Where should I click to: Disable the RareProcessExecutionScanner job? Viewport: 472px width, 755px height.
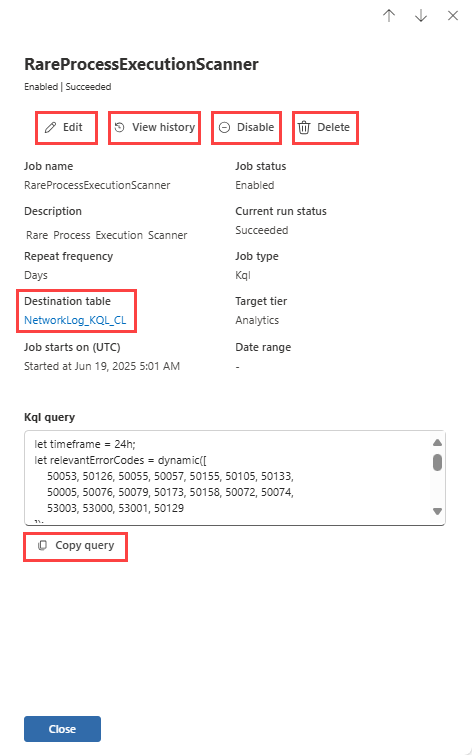[247, 128]
